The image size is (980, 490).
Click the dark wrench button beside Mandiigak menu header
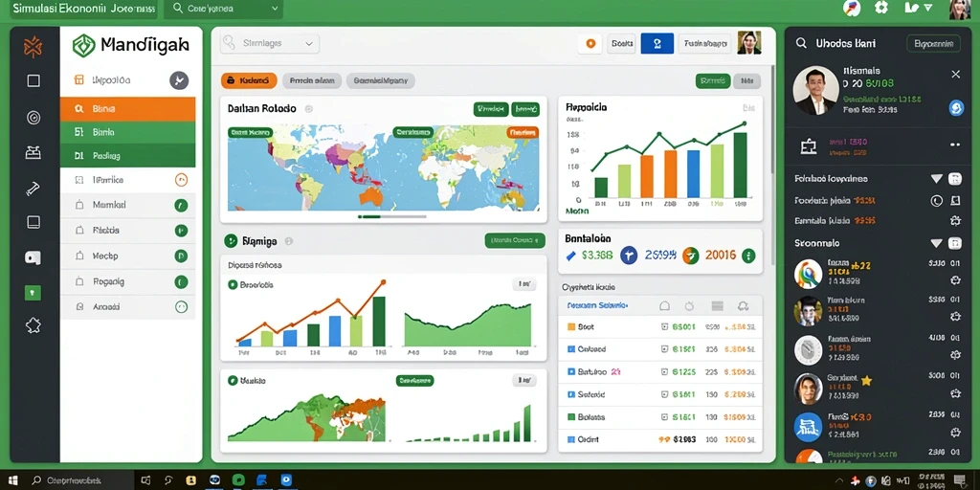click(179, 80)
